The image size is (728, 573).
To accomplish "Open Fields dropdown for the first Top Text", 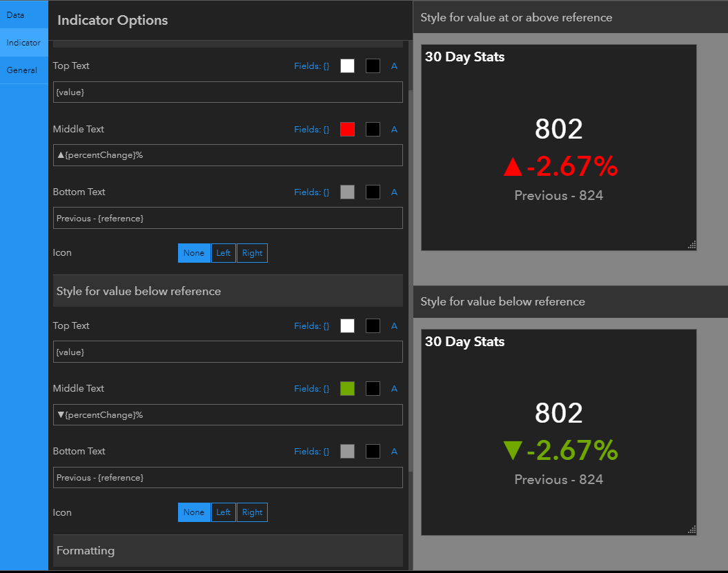I will [x=311, y=66].
